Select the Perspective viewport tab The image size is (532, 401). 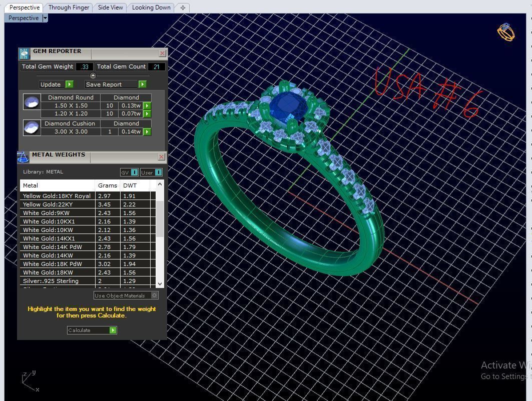pyautogui.click(x=24, y=7)
